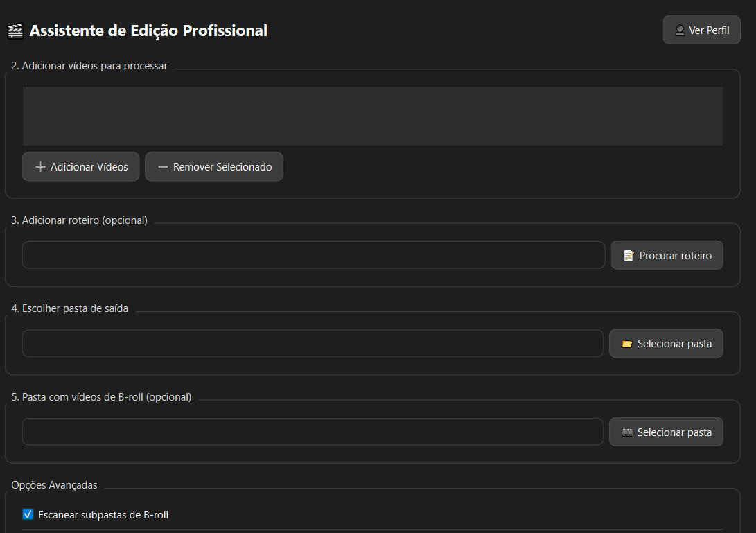This screenshot has width=756, height=533.
Task: Focus the B-roll folder path field
Action: tap(313, 432)
